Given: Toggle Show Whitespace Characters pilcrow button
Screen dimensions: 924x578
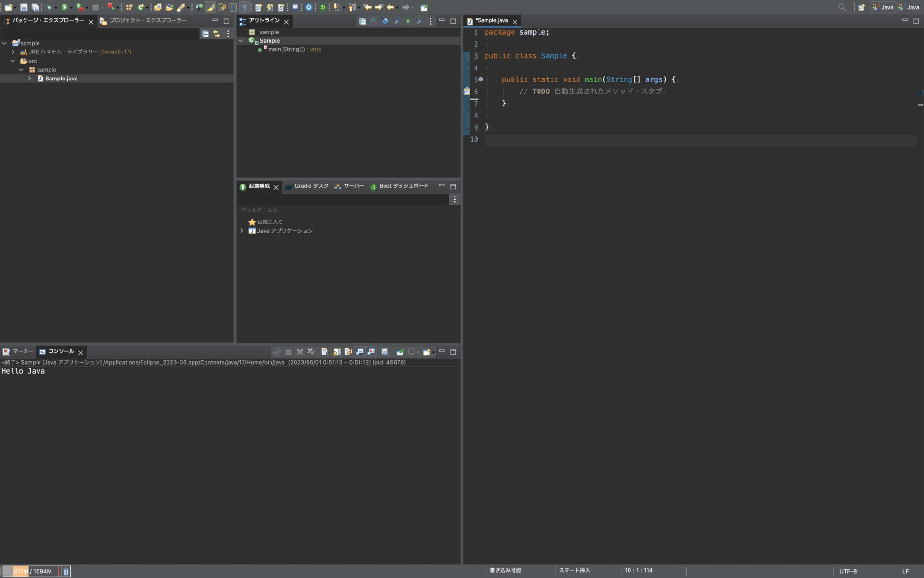Looking at the screenshot, I should point(244,7).
